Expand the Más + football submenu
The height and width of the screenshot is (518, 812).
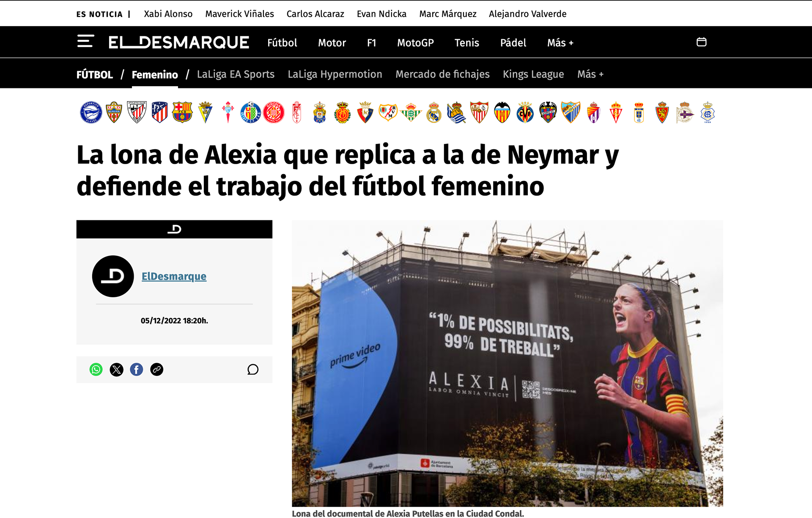pos(590,74)
